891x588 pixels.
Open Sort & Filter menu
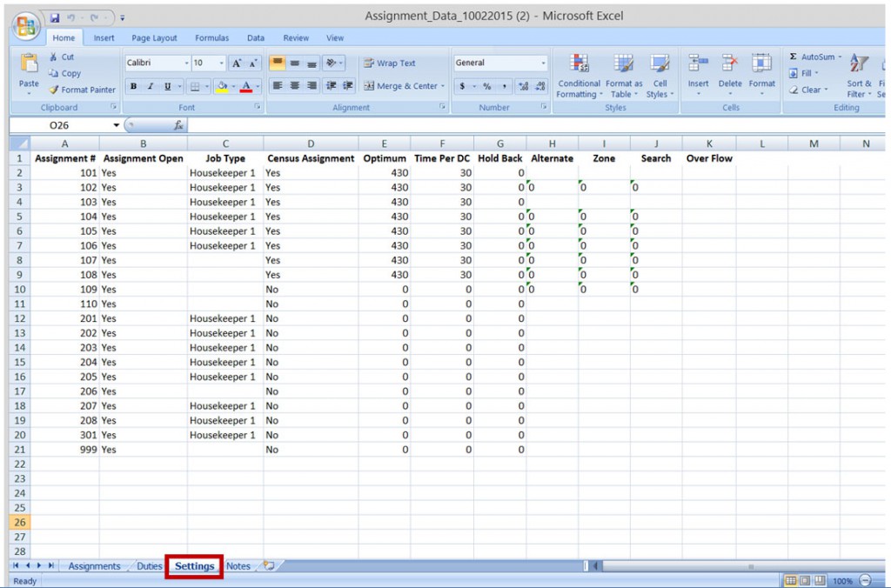pos(858,77)
